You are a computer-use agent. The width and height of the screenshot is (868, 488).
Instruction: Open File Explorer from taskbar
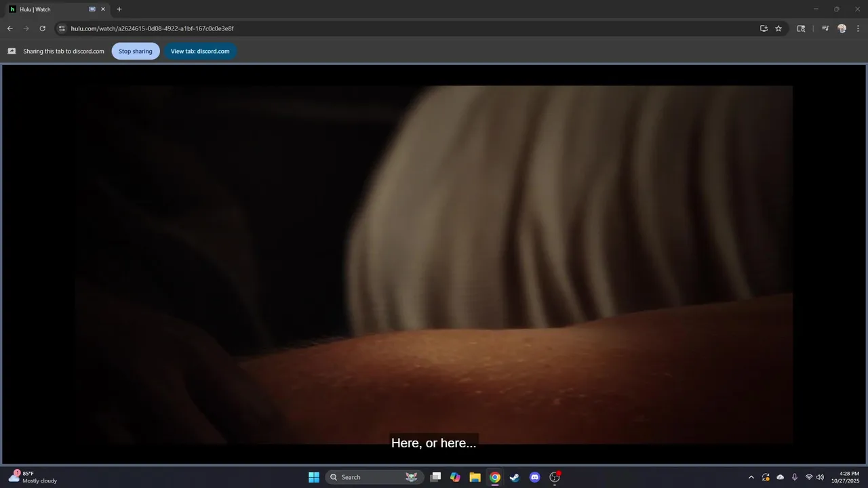pos(475,477)
